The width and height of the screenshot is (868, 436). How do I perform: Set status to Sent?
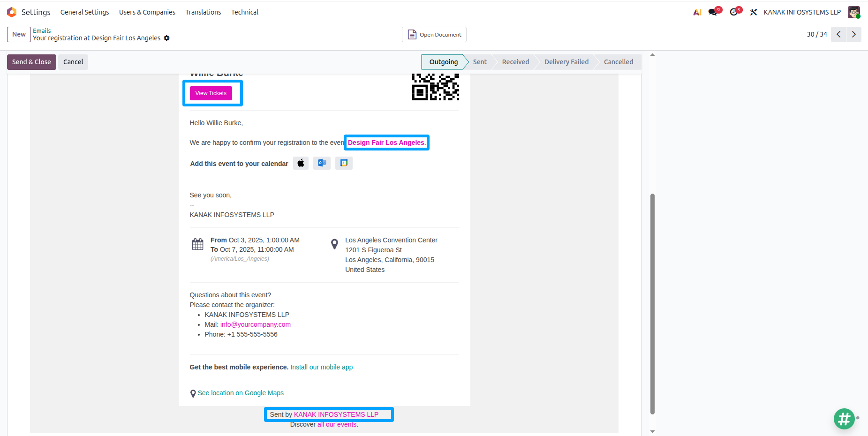click(x=480, y=62)
